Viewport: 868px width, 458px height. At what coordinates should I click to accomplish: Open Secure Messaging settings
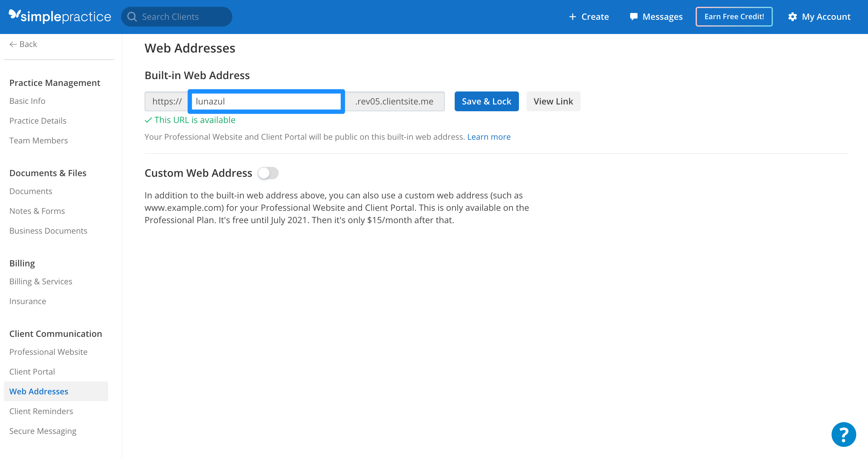point(43,431)
